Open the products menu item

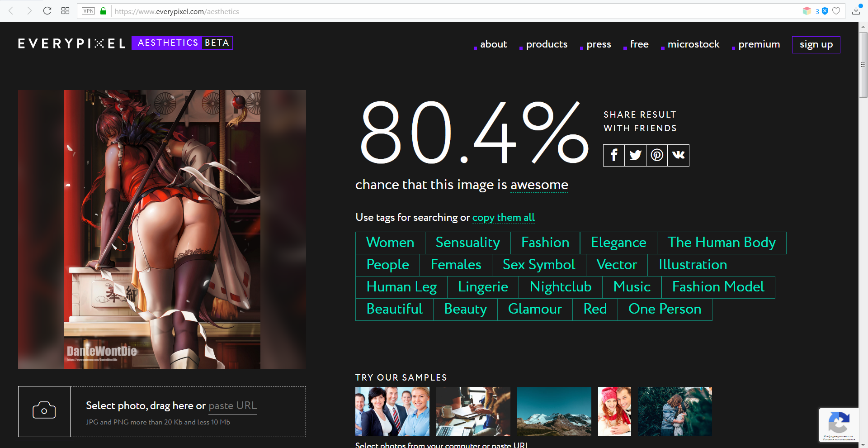pyautogui.click(x=547, y=44)
